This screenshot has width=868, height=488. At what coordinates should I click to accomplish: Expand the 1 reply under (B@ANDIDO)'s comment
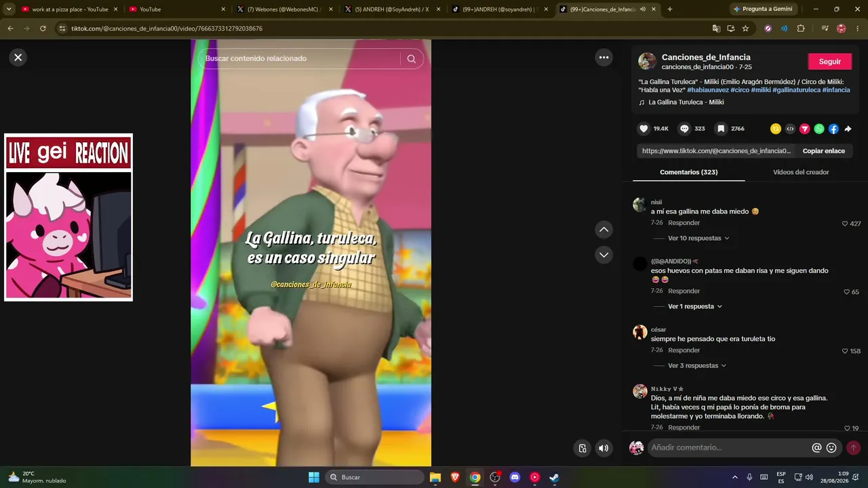pyautogui.click(x=695, y=306)
